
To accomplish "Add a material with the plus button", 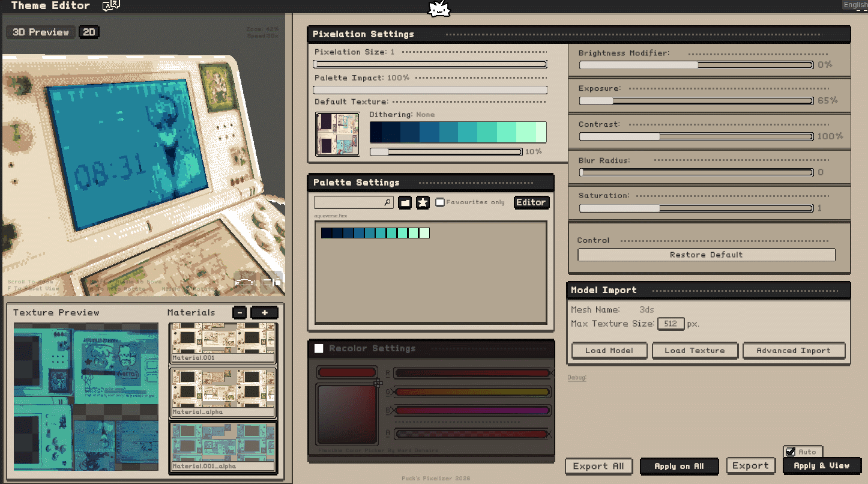I will (264, 312).
